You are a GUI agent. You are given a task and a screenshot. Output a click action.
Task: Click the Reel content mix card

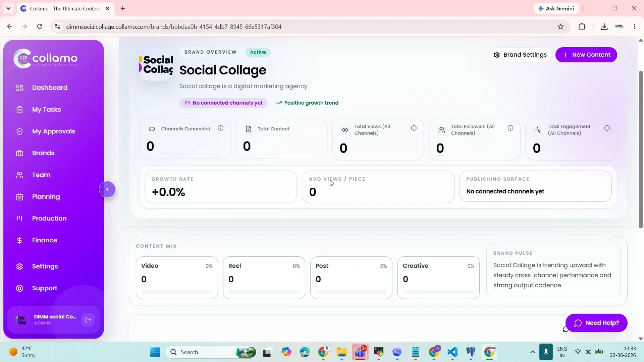click(x=264, y=278)
